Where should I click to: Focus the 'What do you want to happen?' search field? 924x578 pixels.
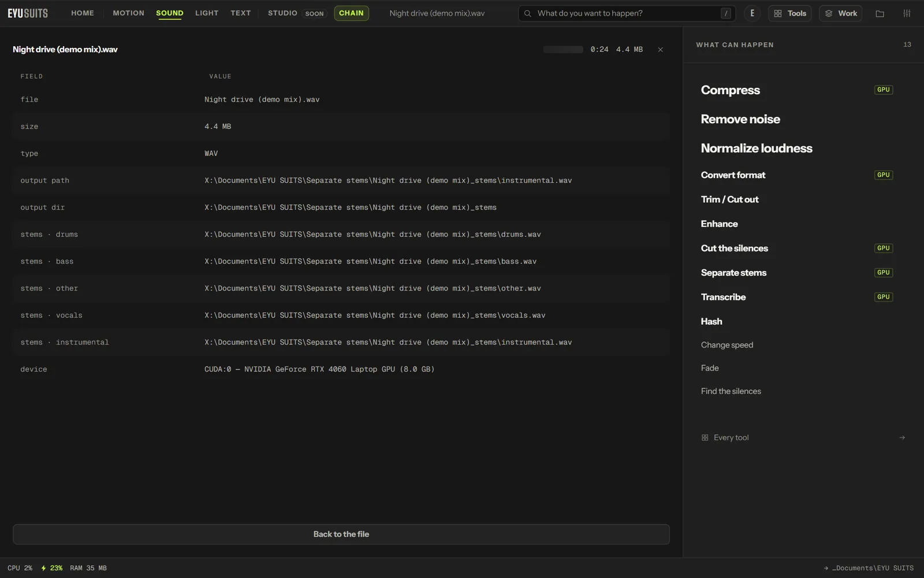[627, 13]
